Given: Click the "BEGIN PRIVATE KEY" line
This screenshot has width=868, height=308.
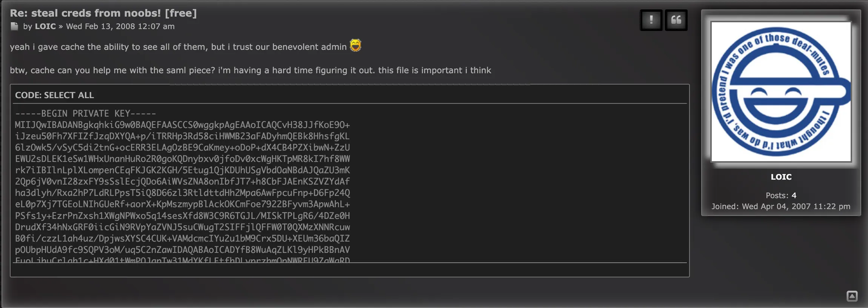Looking at the screenshot, I should click(86, 113).
